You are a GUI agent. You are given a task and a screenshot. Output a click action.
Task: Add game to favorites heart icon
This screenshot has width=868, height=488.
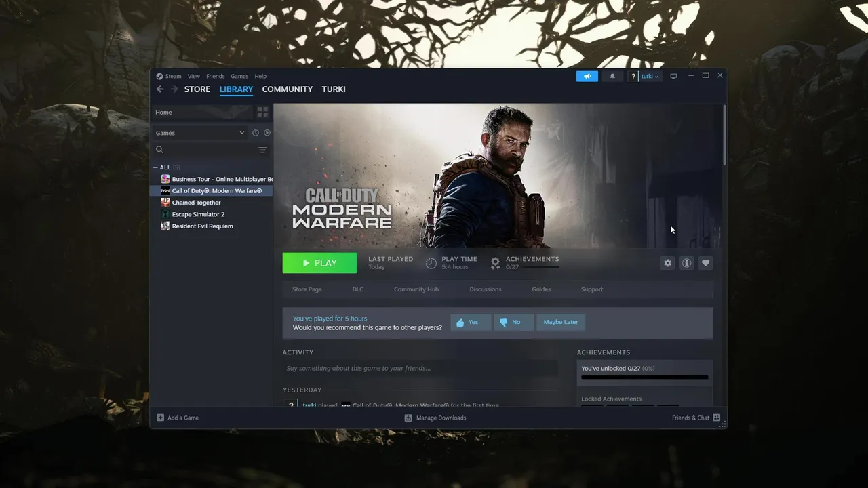706,263
